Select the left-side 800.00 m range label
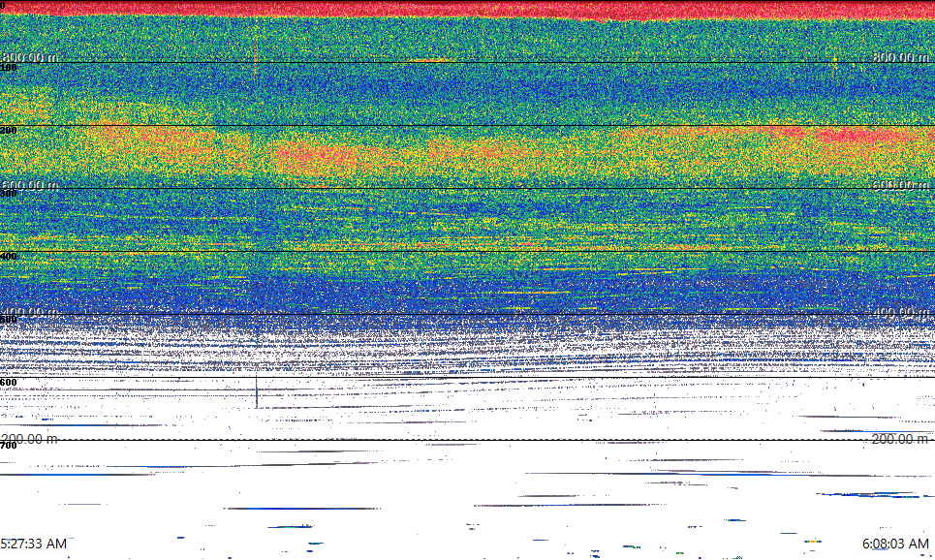 point(30,57)
